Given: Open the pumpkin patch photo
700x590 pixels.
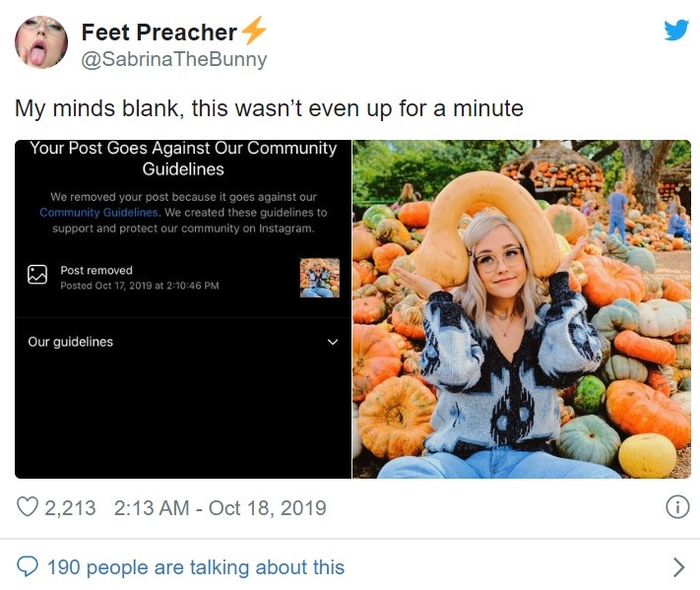Looking at the screenshot, I should [521, 309].
